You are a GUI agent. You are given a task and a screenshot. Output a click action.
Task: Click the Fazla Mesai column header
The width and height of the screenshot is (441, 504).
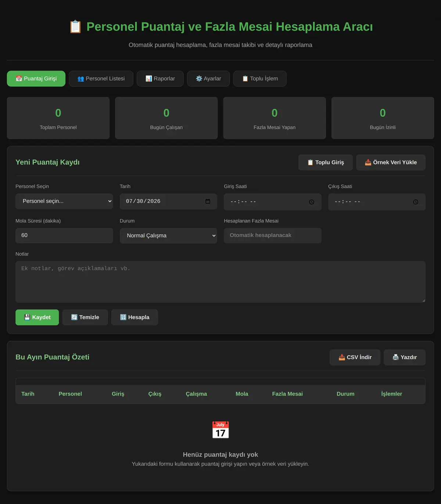(287, 394)
